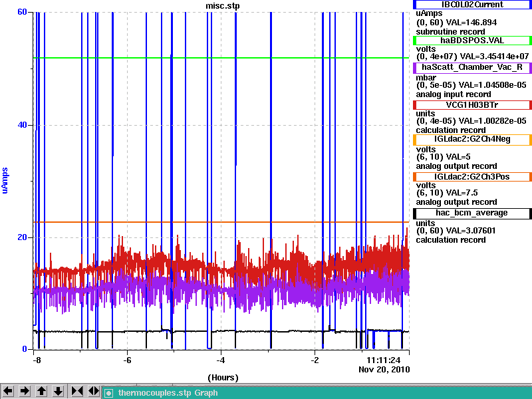Shift graph up with up arrow button
Screen dimensions: 532x399
tap(41, 391)
